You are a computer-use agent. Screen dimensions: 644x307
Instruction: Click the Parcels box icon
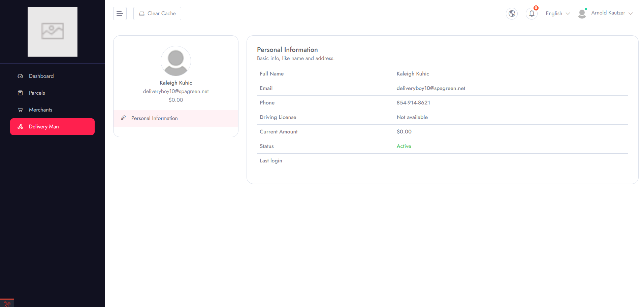pos(20,93)
